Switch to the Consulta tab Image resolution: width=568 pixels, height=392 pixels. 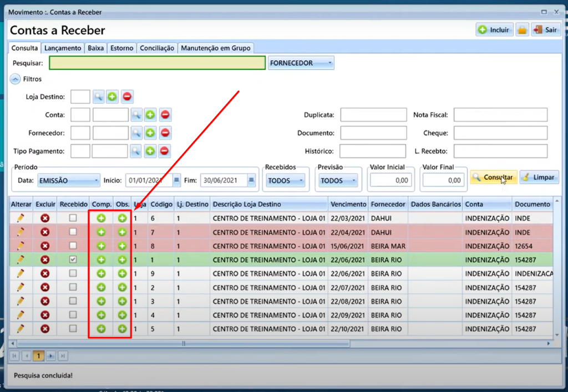tap(24, 48)
